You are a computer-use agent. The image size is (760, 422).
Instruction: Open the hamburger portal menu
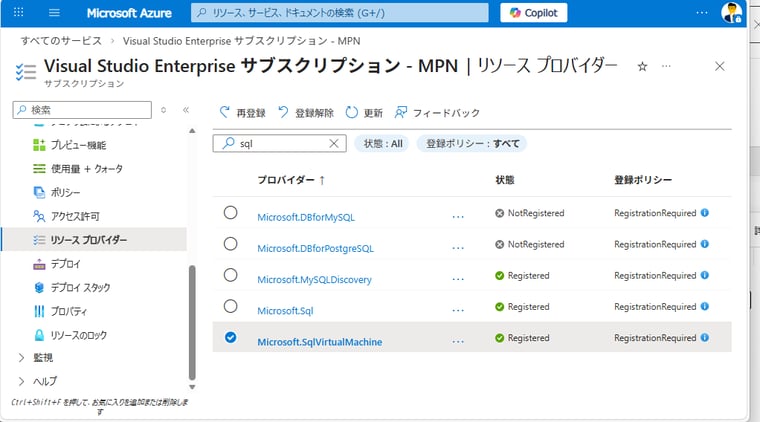54,13
